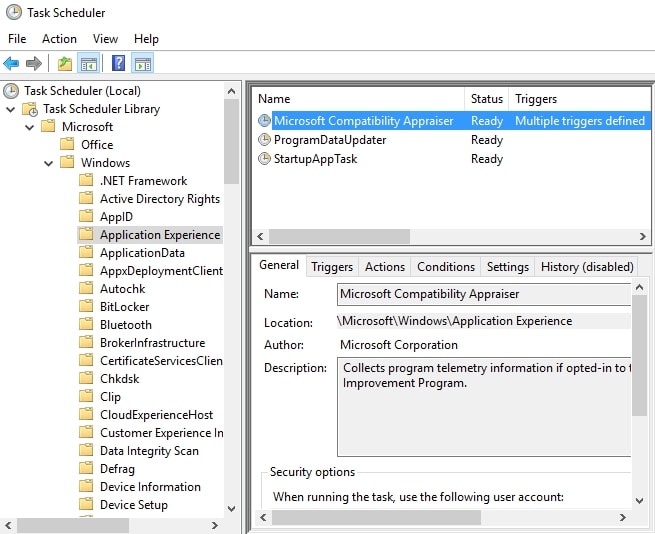Sort tasks by Triggers column header
655x534 pixels.
(580, 99)
